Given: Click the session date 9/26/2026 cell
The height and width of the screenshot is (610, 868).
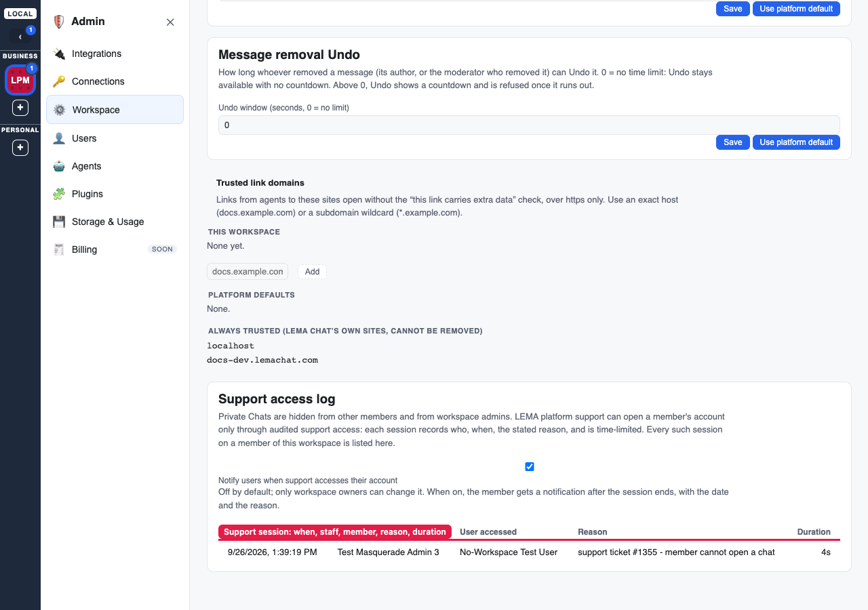Looking at the screenshot, I should tap(273, 552).
